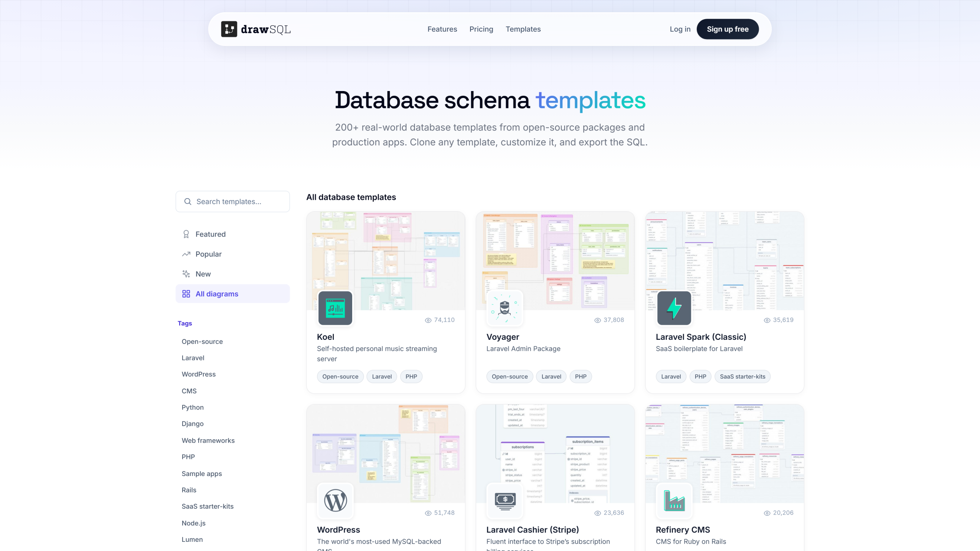Click the New sparkle icon

coord(186,274)
